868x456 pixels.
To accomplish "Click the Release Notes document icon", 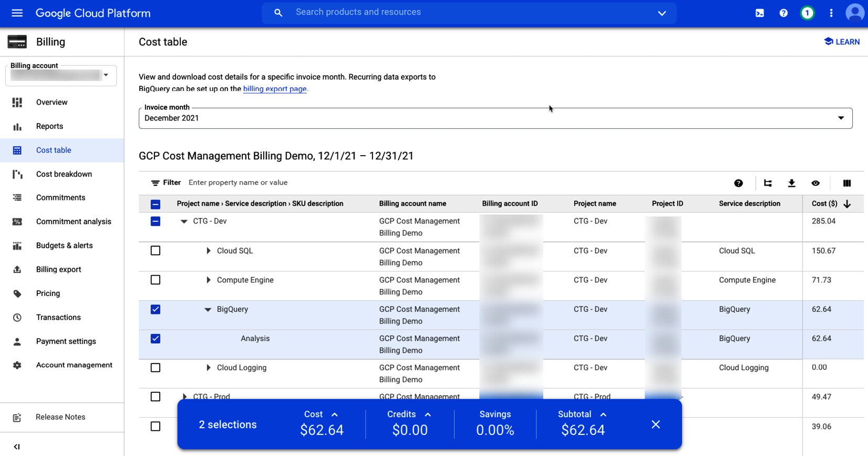I will tap(17, 418).
